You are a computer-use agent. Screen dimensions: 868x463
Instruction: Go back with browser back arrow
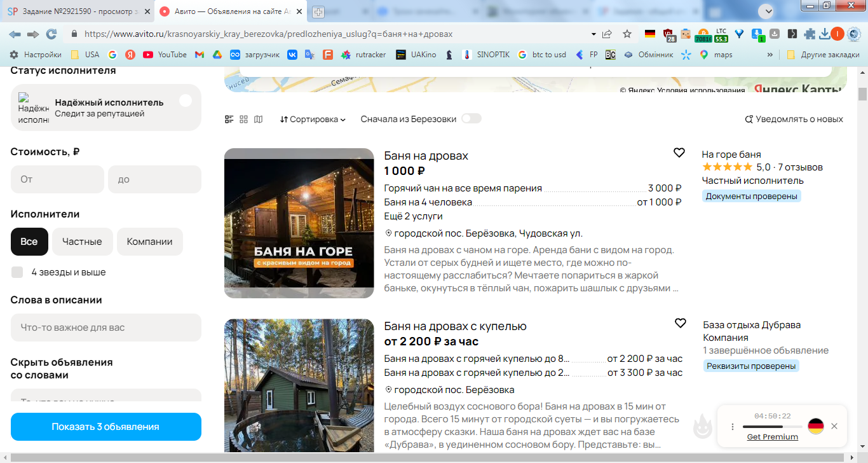pyautogui.click(x=15, y=34)
